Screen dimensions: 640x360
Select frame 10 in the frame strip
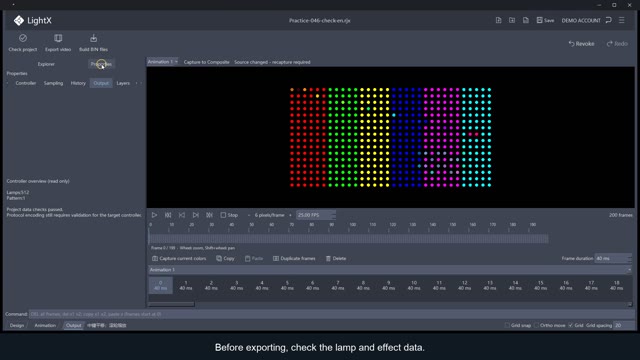[414, 285]
